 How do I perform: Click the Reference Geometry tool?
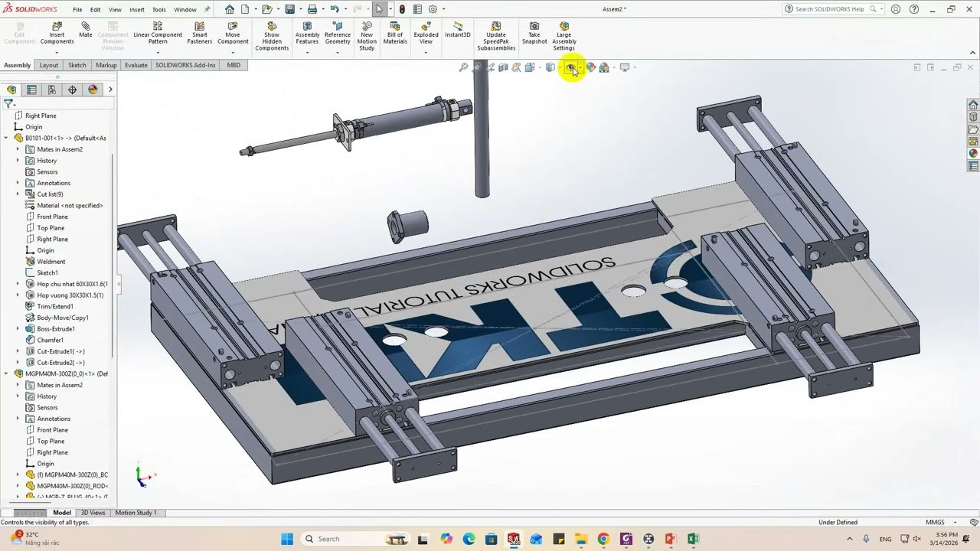pyautogui.click(x=338, y=33)
